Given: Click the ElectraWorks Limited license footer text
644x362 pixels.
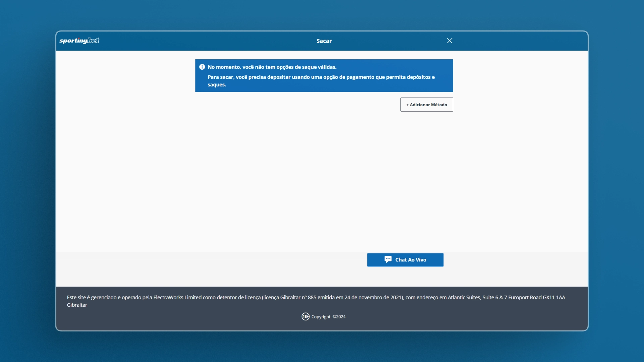Looking at the screenshot, I should [x=316, y=301].
